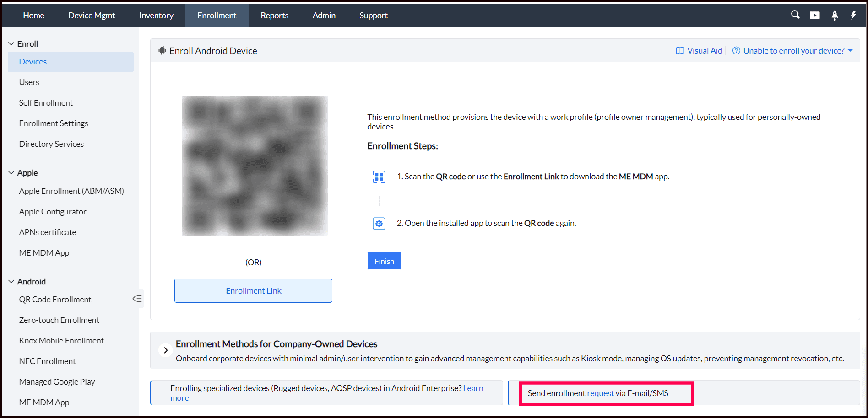Image resolution: width=868 pixels, height=418 pixels.
Task: Open Zero-touch Enrollment
Action: point(59,320)
